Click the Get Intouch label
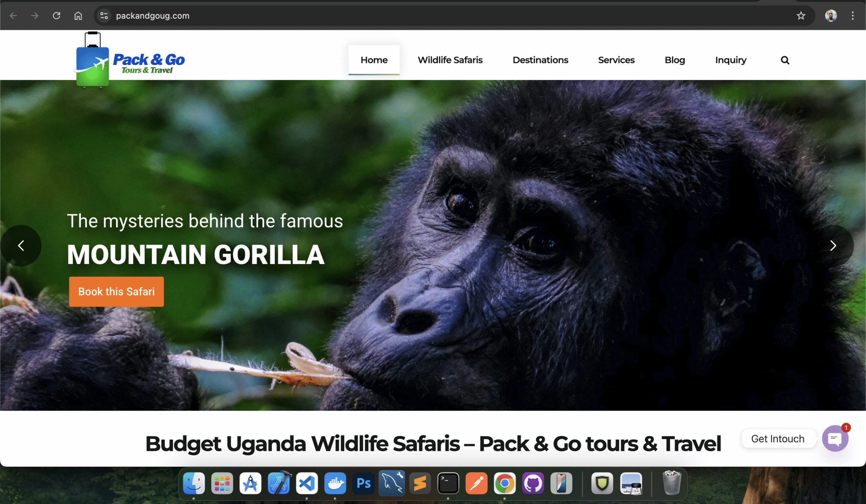Viewport: 866px width, 504px height. (x=777, y=439)
